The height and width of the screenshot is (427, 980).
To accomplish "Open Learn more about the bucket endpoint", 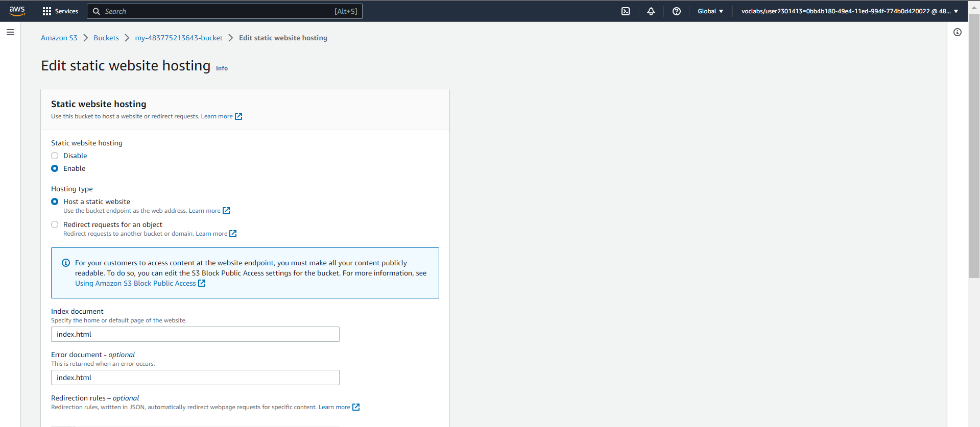I will tap(204, 211).
